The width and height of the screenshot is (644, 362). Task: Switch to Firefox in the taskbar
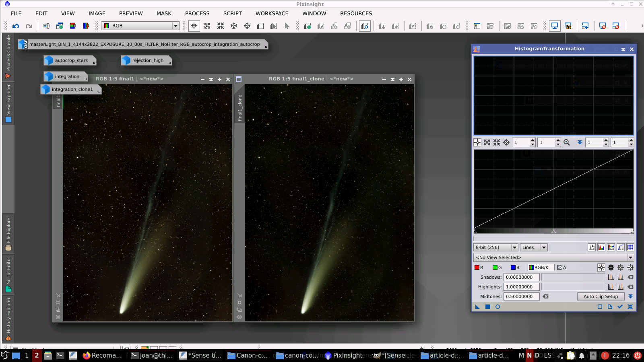pos(102,355)
